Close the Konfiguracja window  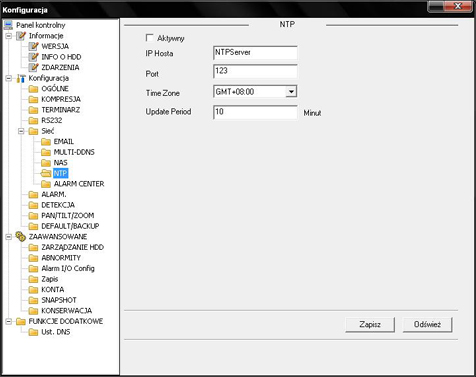(x=457, y=6)
